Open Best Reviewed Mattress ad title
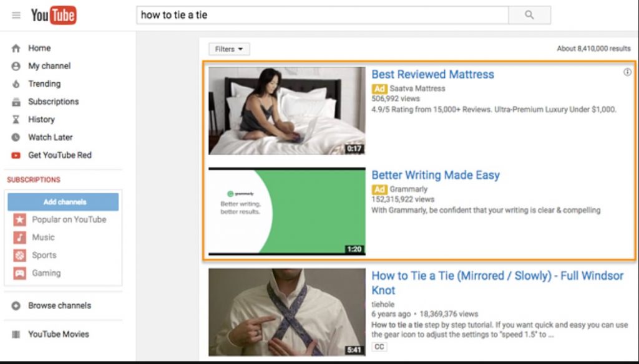This screenshot has width=639, height=364. pyautogui.click(x=432, y=74)
